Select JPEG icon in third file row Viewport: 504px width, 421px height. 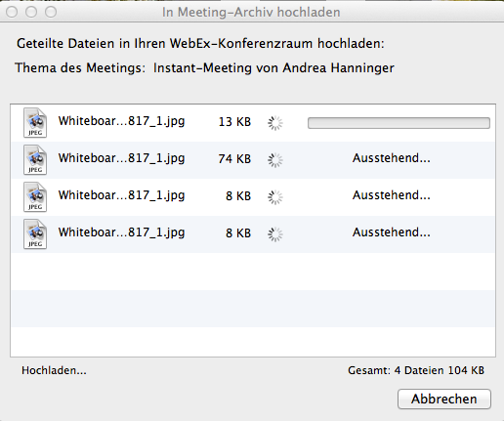(35, 197)
